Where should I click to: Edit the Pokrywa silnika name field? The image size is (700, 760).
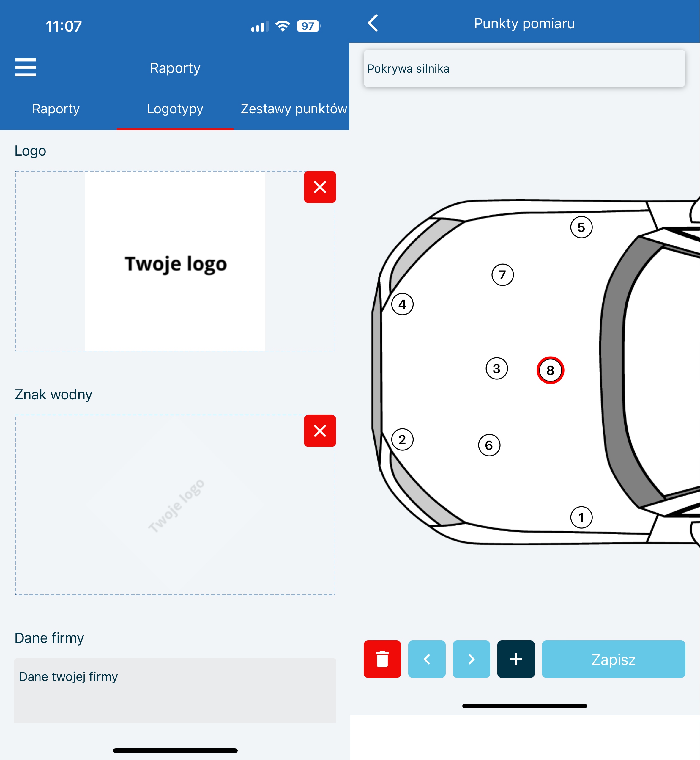click(524, 69)
